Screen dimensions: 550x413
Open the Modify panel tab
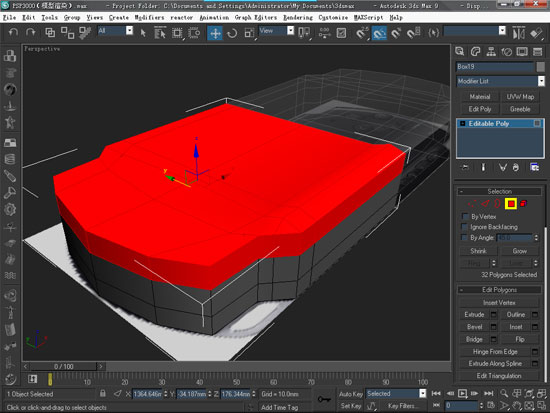pos(475,52)
